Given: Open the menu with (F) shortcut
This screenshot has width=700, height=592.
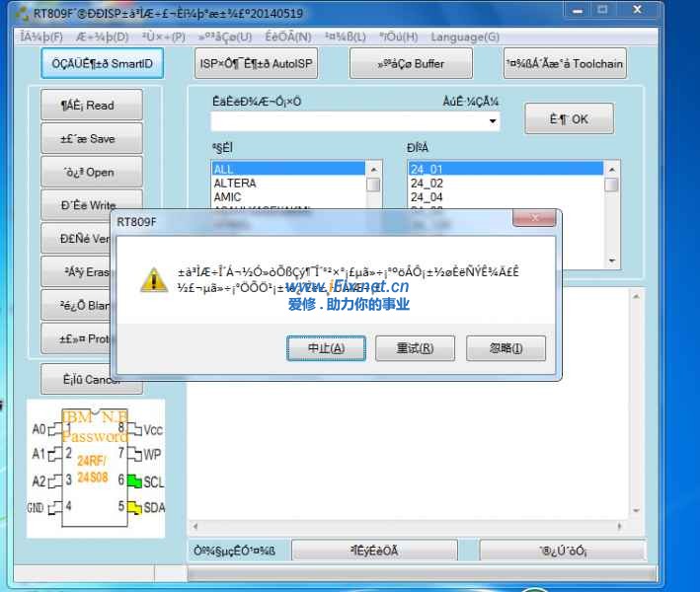Looking at the screenshot, I should [41, 37].
